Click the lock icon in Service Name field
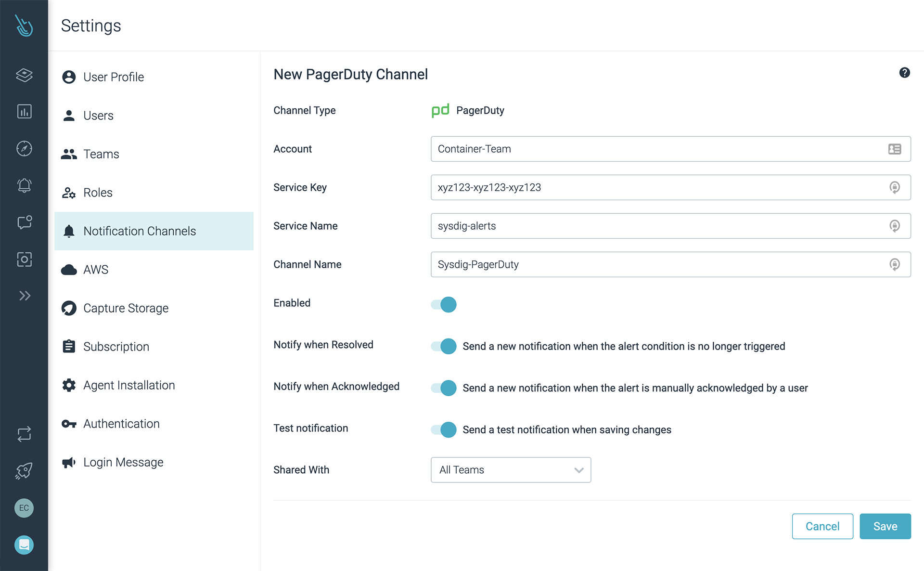The image size is (924, 571). pyautogui.click(x=895, y=226)
